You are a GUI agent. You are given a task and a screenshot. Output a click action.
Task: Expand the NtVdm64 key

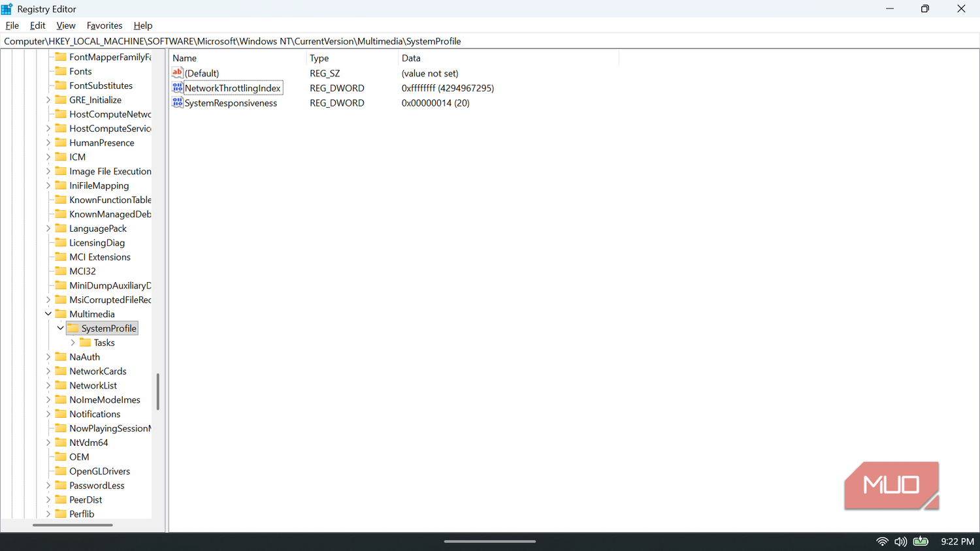click(x=48, y=443)
